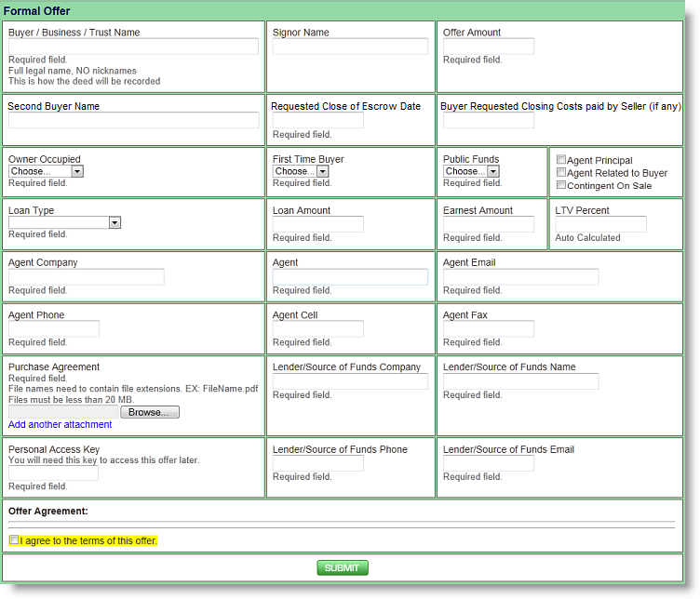Screen dimensions: 700x599
Task: Click 'This is how the deed will be recorded'
Action: click(85, 81)
